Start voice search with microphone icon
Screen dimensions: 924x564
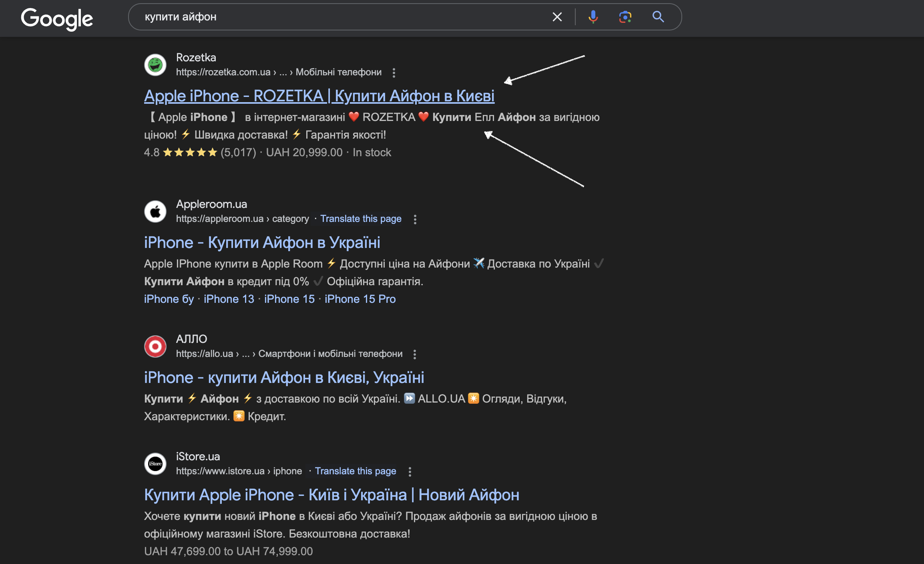(x=593, y=17)
